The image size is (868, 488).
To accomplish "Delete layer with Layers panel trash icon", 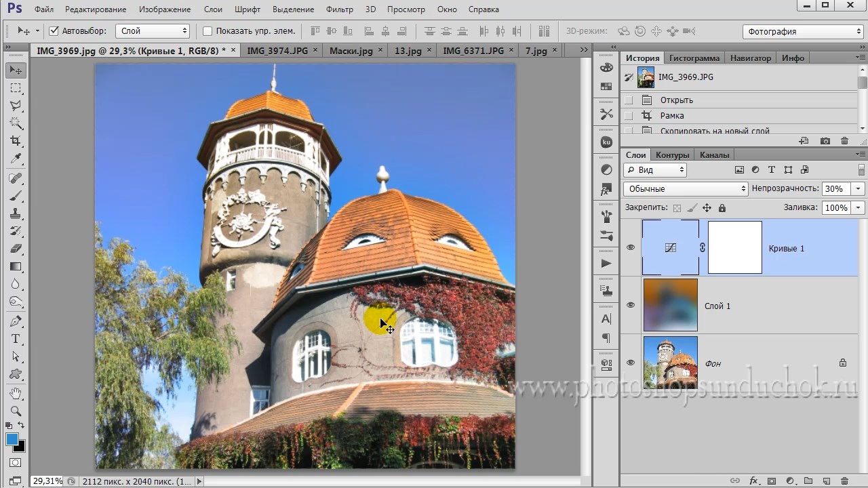I will point(844,481).
